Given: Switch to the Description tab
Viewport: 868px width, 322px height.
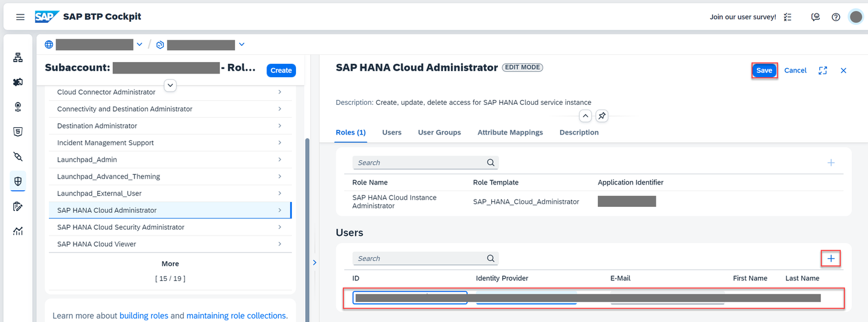Looking at the screenshot, I should 579,133.
